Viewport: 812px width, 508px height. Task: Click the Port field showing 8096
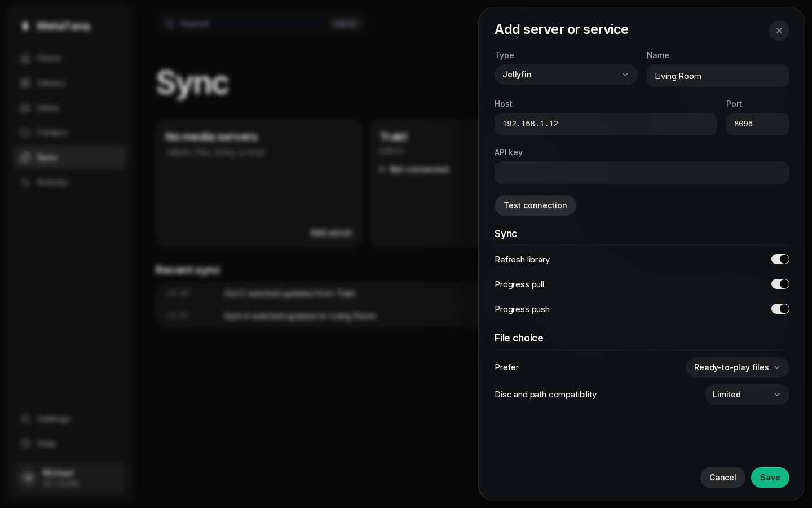pyautogui.click(x=757, y=124)
